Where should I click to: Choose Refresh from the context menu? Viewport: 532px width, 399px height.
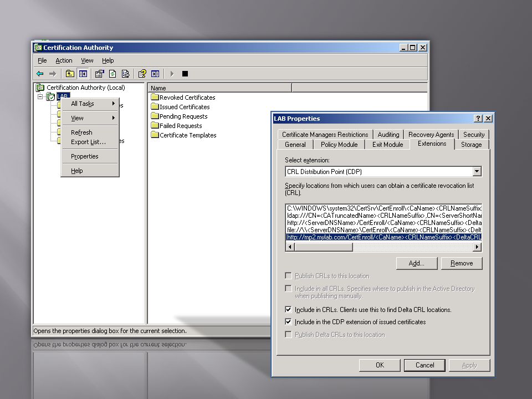pos(90,132)
